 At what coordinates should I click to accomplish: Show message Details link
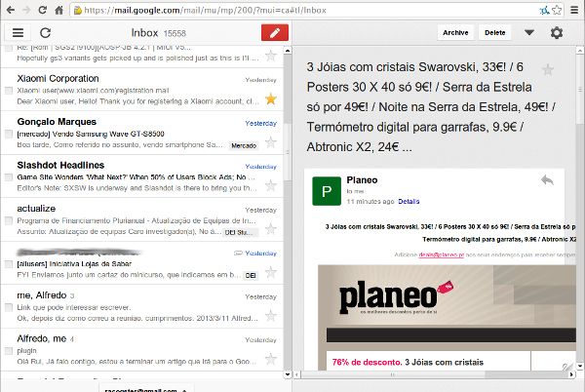coord(409,202)
